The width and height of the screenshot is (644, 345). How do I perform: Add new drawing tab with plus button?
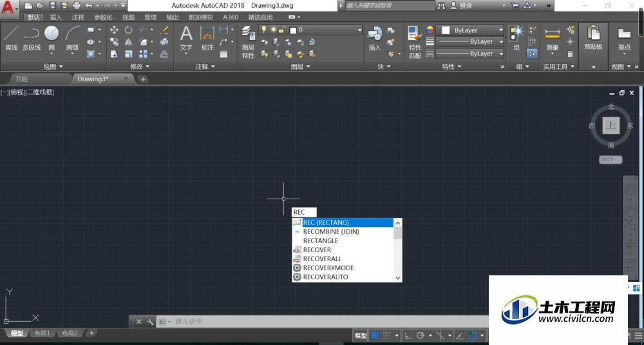pyautogui.click(x=142, y=79)
